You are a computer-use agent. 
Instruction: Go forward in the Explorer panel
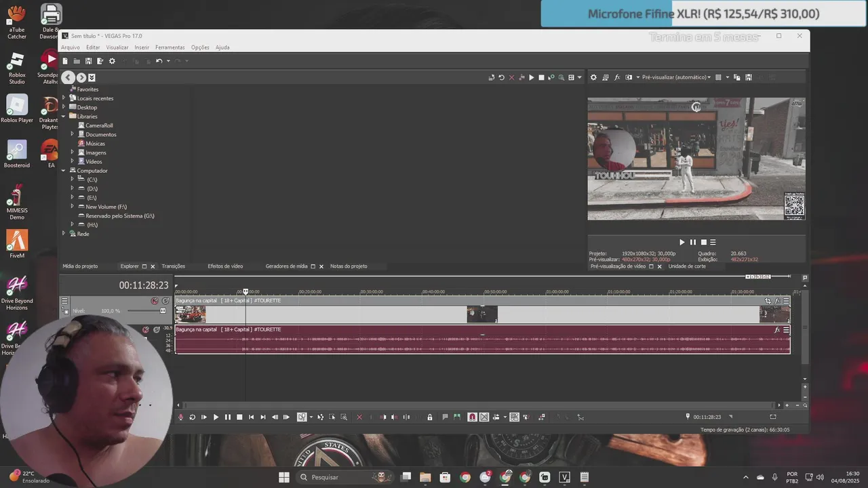tap(81, 78)
